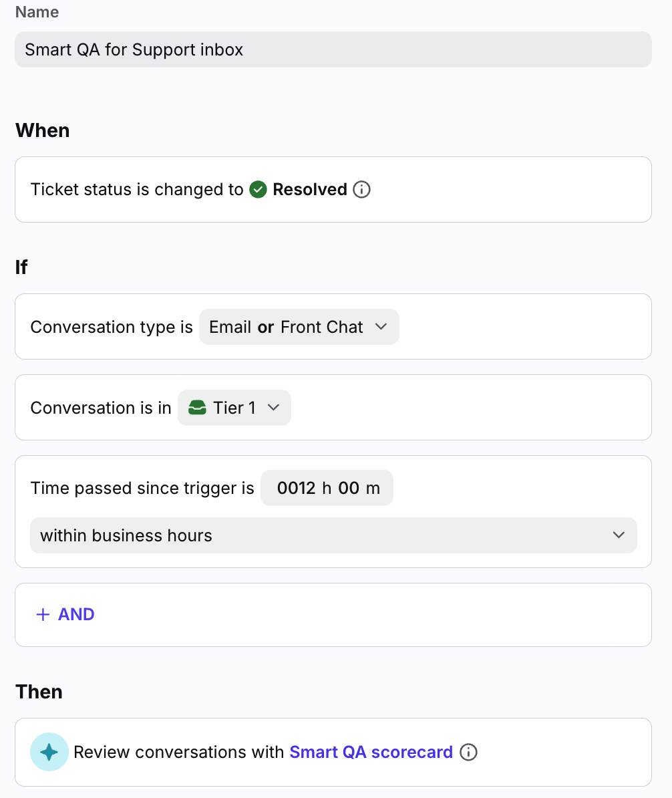Click the green Resolved checkmark icon
Image resolution: width=672 pixels, height=798 pixels.
pyautogui.click(x=258, y=190)
